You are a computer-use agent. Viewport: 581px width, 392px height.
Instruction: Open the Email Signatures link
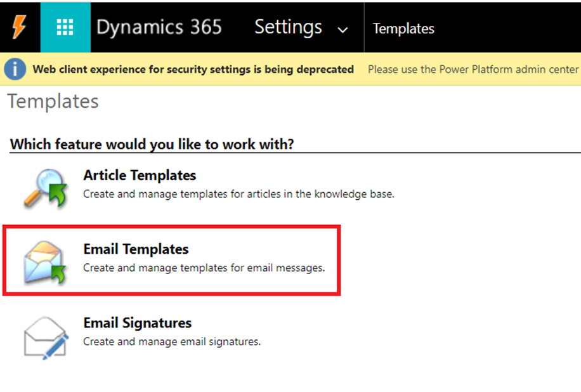pyautogui.click(x=137, y=323)
